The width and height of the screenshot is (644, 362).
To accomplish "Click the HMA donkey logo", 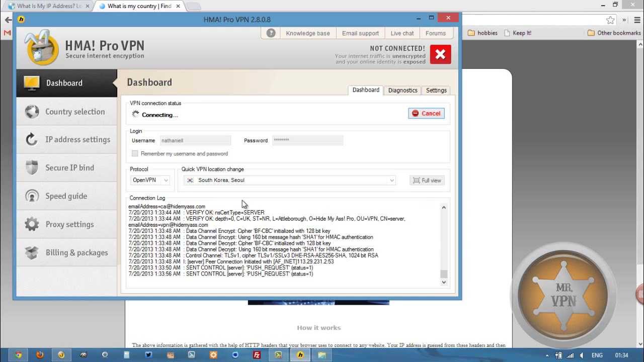I will (x=42, y=48).
